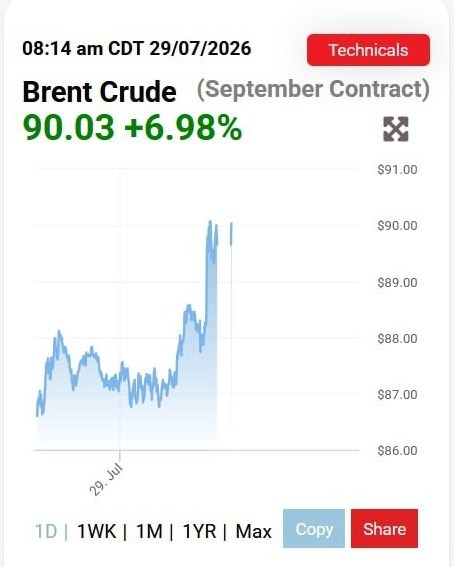The image size is (454, 567).
Task: Expand chart to fullscreen with arrows icon
Action: point(396,129)
